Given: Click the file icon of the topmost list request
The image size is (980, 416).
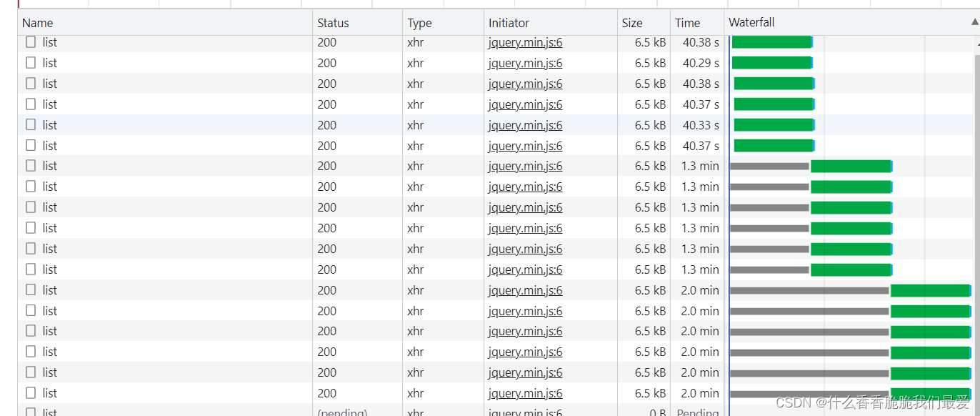Looking at the screenshot, I should click(31, 42).
